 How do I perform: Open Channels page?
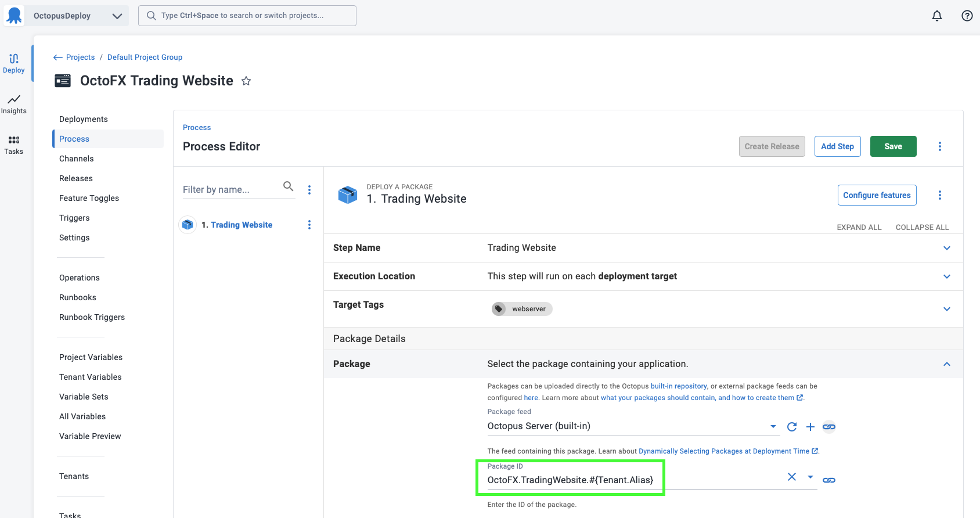[x=77, y=159]
